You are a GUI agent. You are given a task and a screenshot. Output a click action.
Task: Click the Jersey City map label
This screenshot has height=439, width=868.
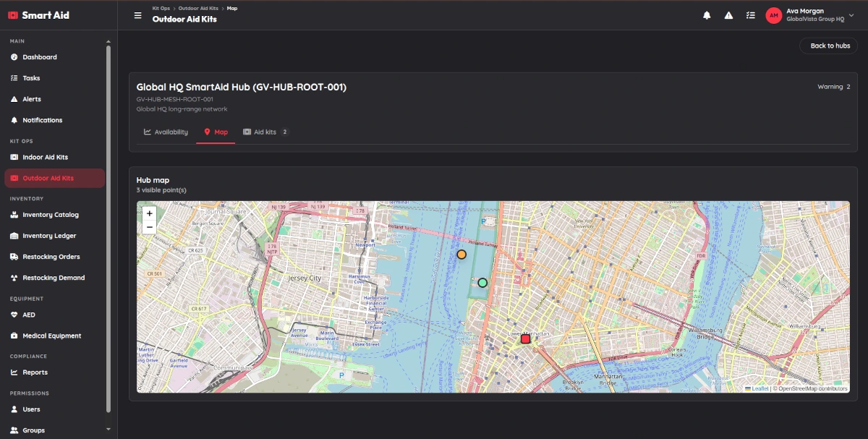pos(305,278)
